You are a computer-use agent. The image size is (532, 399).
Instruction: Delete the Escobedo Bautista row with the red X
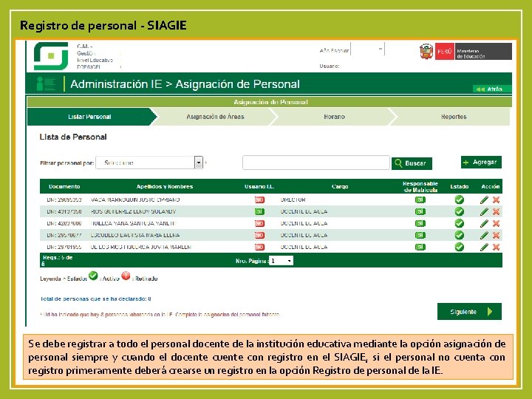click(x=496, y=235)
